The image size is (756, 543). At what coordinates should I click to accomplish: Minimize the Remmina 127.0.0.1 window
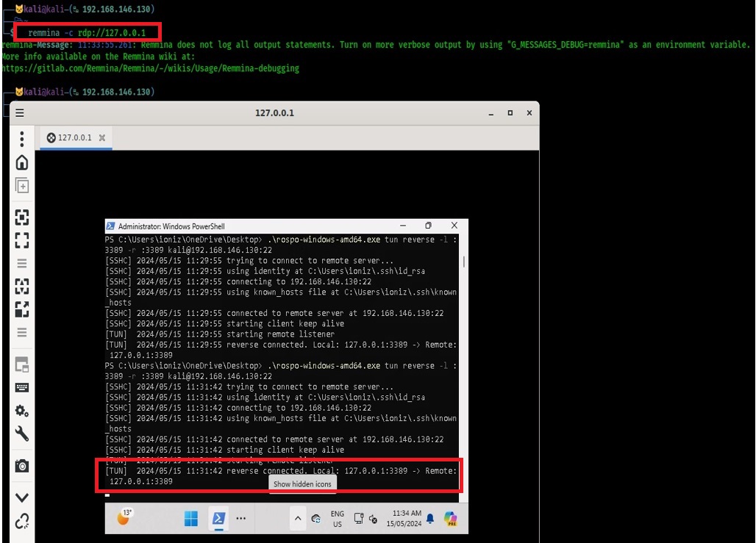pos(491,114)
